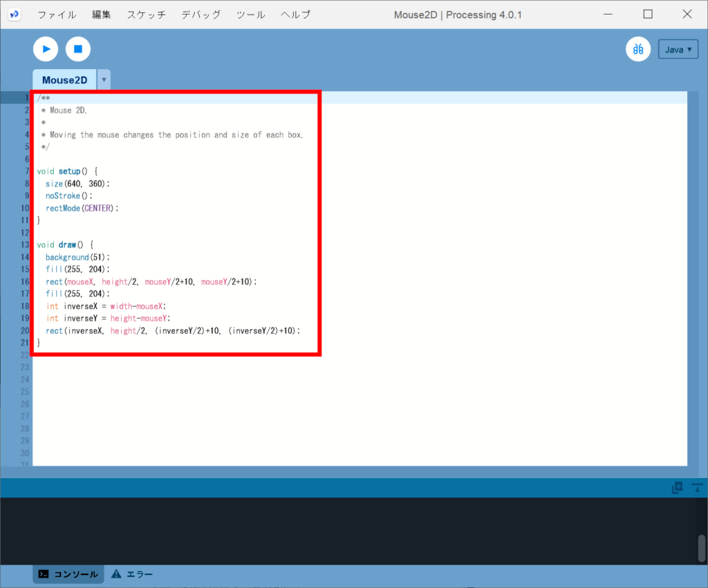Screen dimensions: 708x588
Task: Close the Processing window
Action: click(x=687, y=15)
